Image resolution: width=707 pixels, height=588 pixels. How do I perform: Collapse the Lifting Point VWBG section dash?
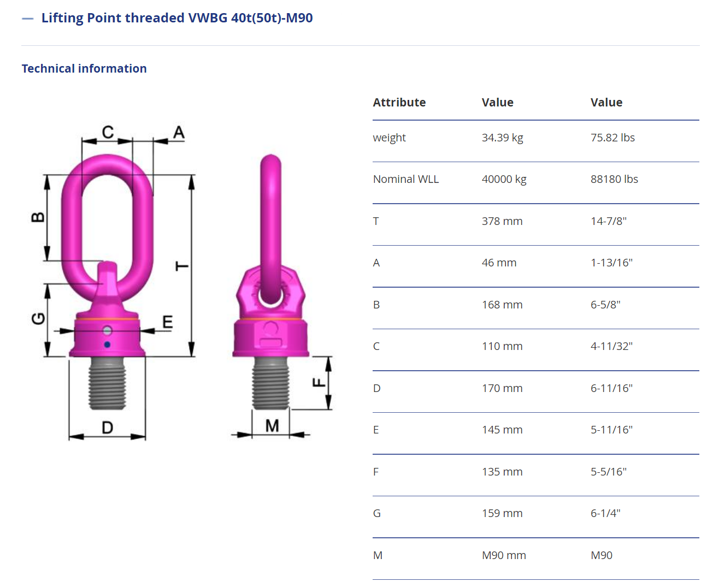(x=27, y=19)
